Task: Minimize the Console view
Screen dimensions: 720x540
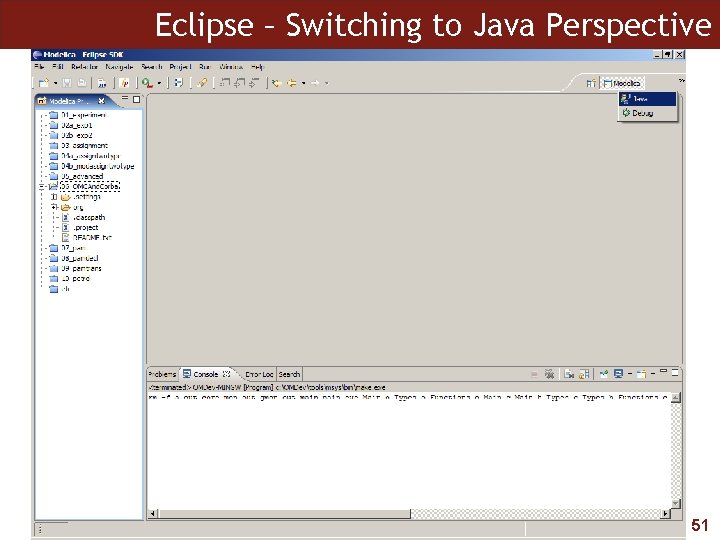Action: click(x=663, y=371)
